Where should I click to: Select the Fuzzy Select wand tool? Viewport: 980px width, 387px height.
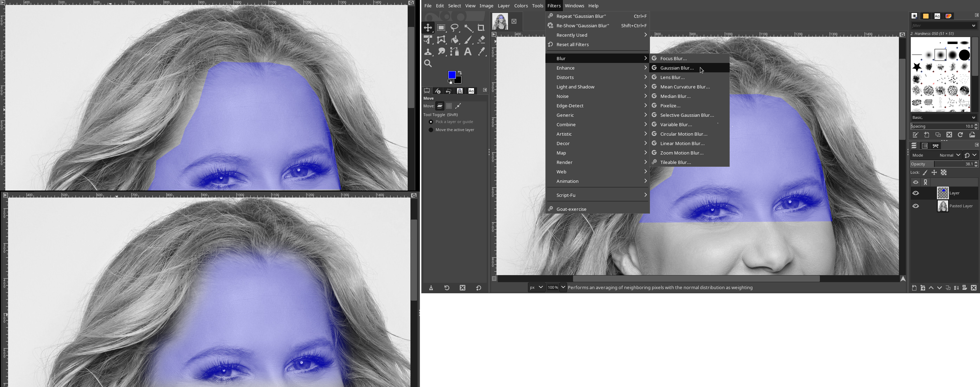point(468,28)
